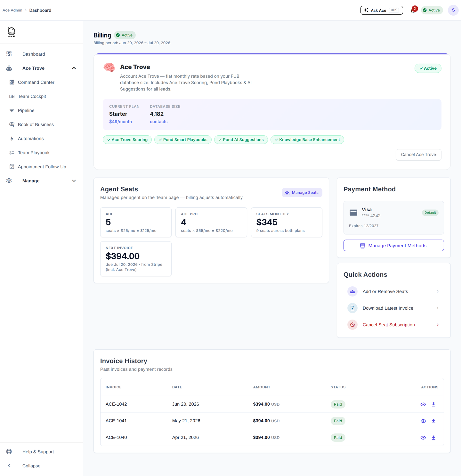Click the Team Playbook list icon
The height and width of the screenshot is (476, 461).
point(12,153)
